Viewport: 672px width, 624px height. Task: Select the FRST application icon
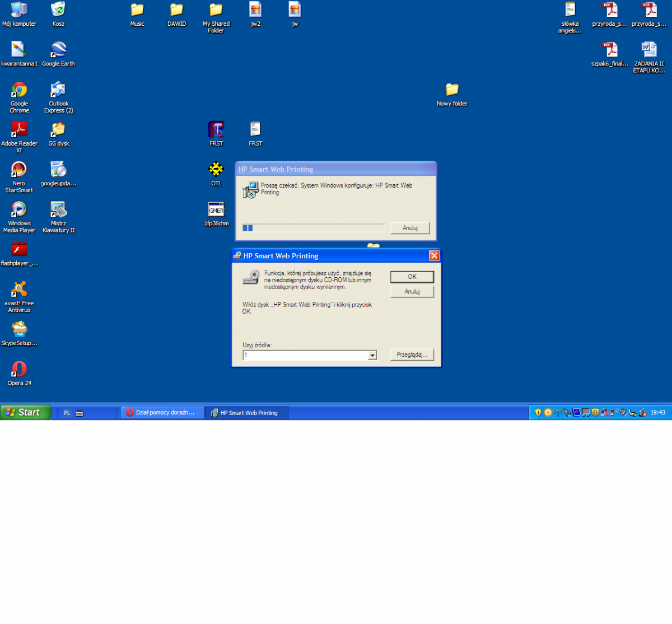(x=216, y=134)
